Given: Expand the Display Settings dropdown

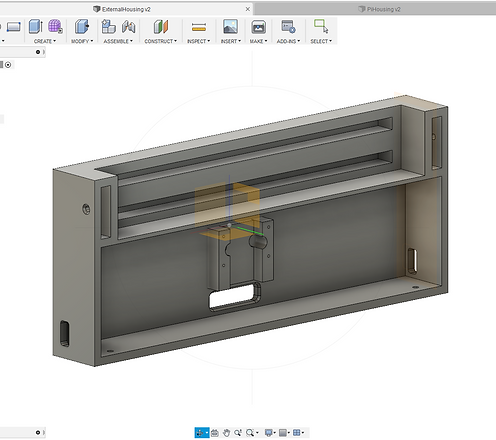Looking at the screenshot, I should click(x=270, y=433).
